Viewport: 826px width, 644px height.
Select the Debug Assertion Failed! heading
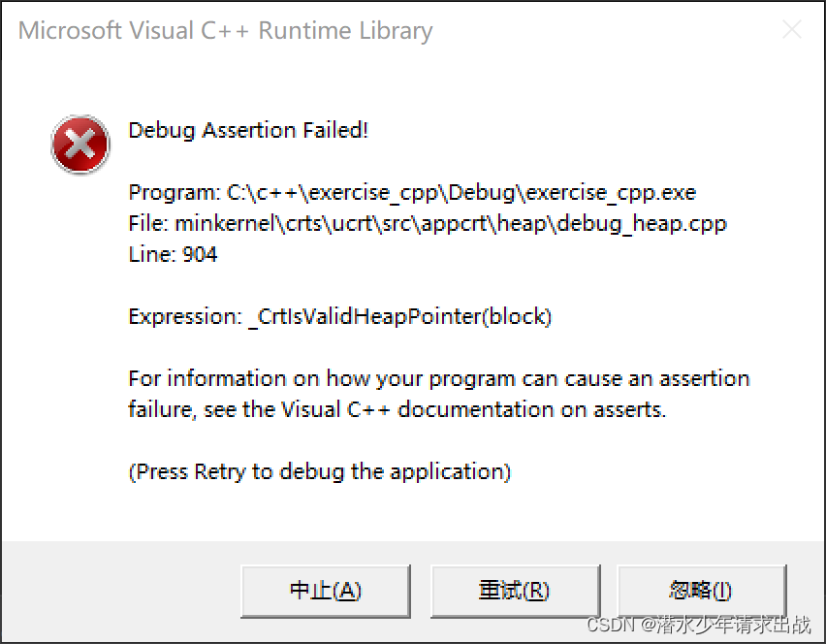[248, 130]
